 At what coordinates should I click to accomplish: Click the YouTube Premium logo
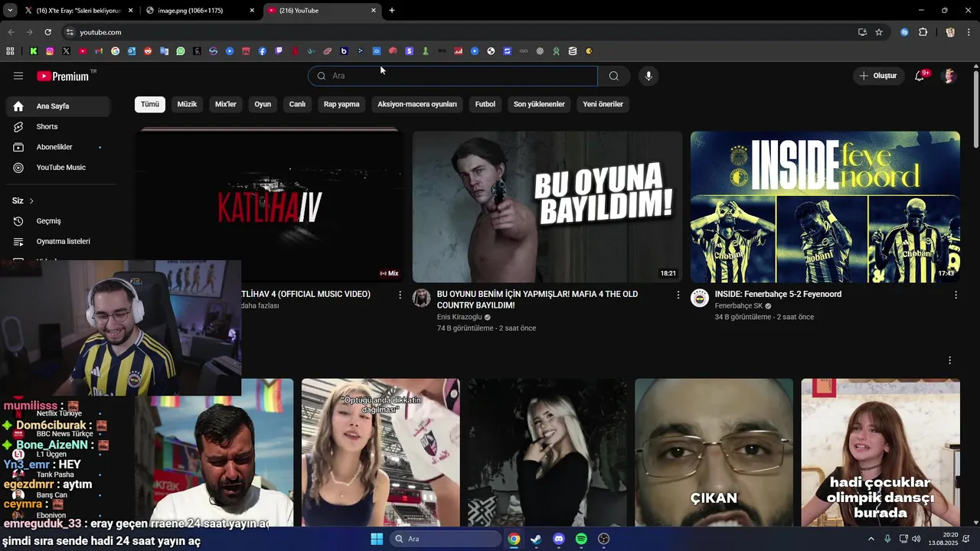coord(63,76)
